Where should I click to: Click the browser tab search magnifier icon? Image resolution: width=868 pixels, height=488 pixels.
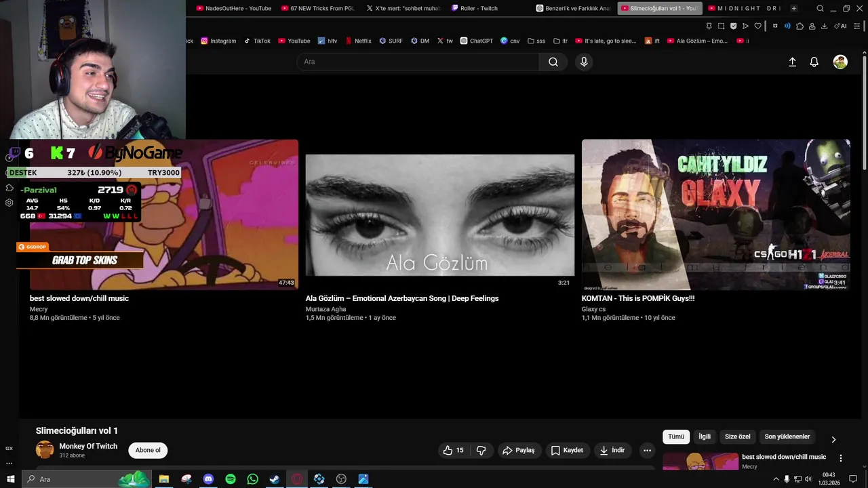tap(820, 8)
